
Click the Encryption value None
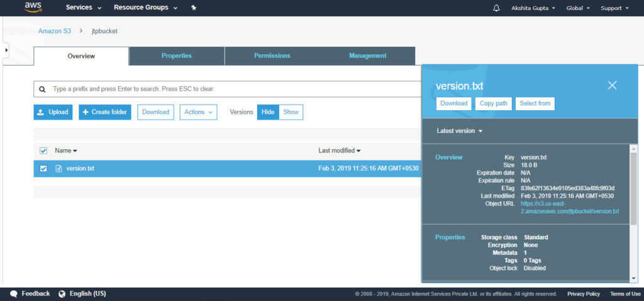(531, 245)
